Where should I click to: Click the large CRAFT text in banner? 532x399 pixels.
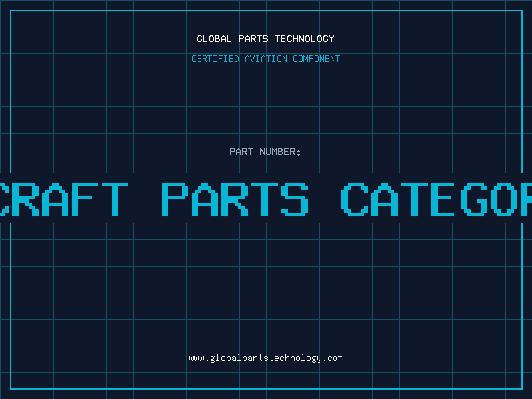point(64,199)
